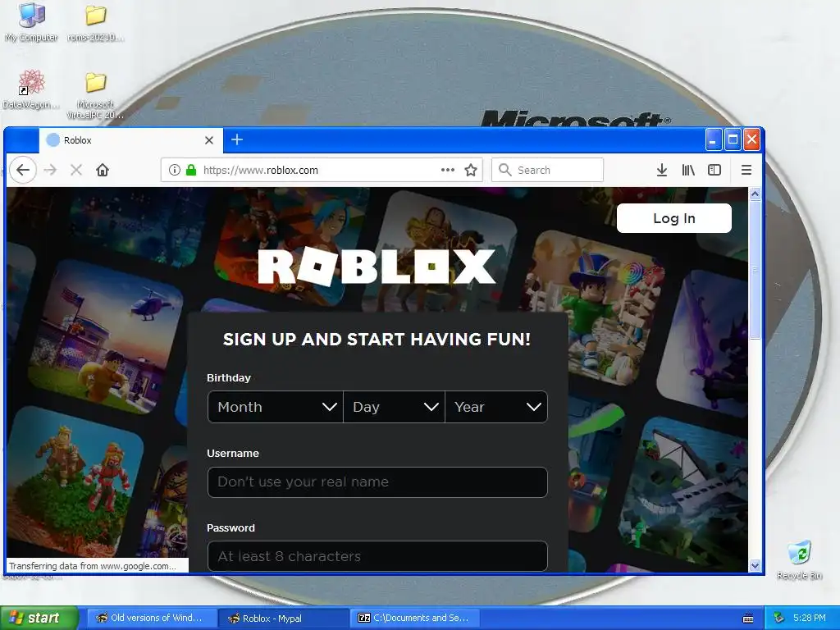
Task: Click the Password input field
Action: [x=377, y=557]
